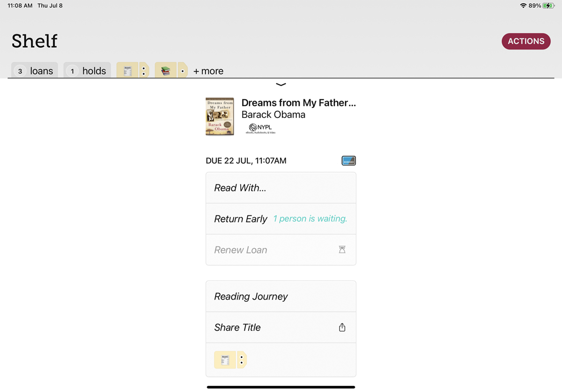
Task: View author Barack Obama
Action: pos(274,115)
